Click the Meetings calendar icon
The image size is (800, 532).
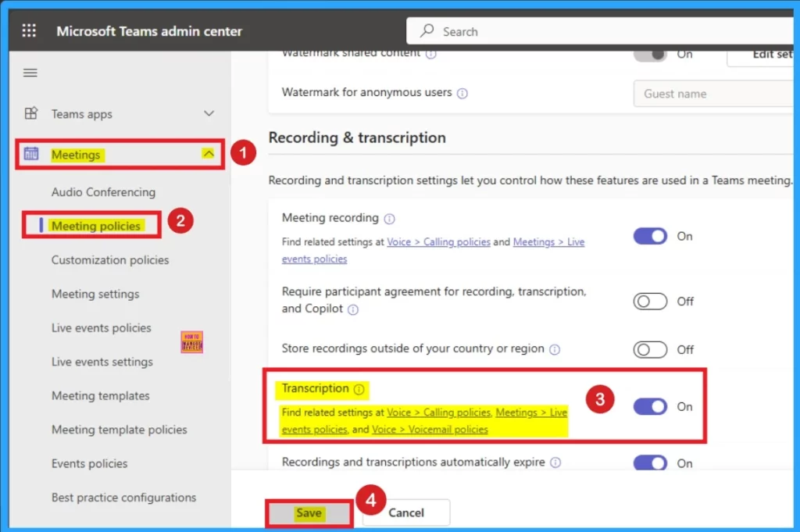click(31, 154)
